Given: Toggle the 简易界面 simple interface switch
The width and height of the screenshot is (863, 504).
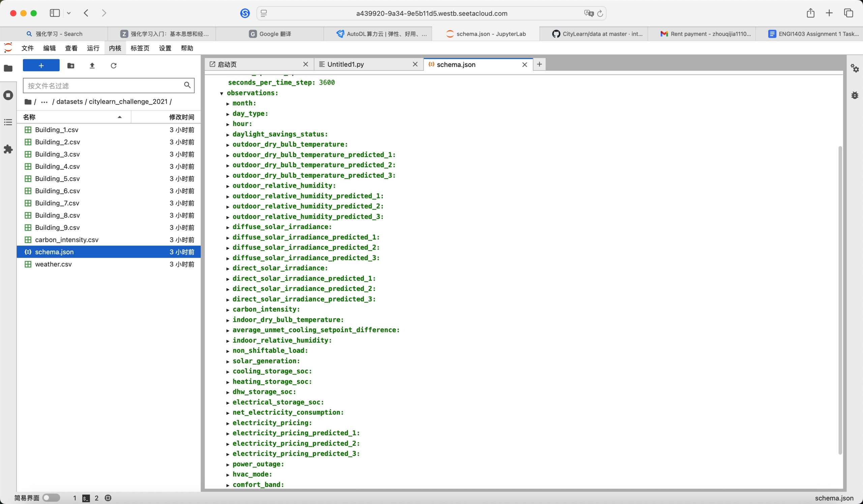Looking at the screenshot, I should point(51,498).
